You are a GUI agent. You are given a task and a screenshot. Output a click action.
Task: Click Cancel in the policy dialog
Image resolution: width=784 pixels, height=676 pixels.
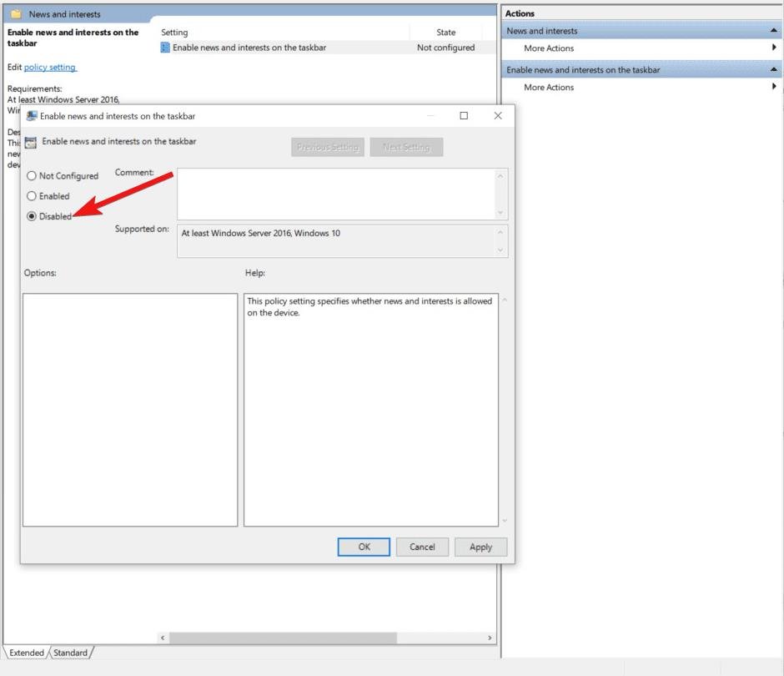coord(422,547)
